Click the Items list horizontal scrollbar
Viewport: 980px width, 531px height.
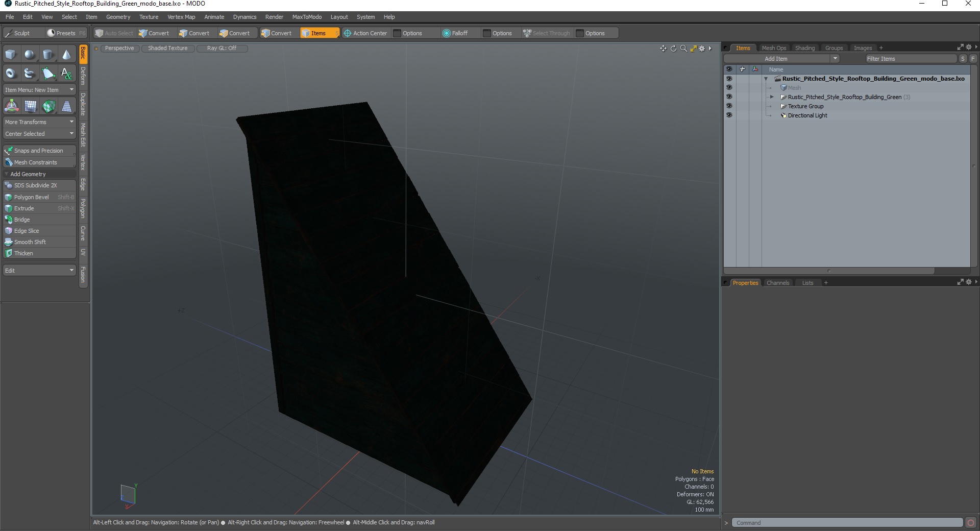point(829,271)
